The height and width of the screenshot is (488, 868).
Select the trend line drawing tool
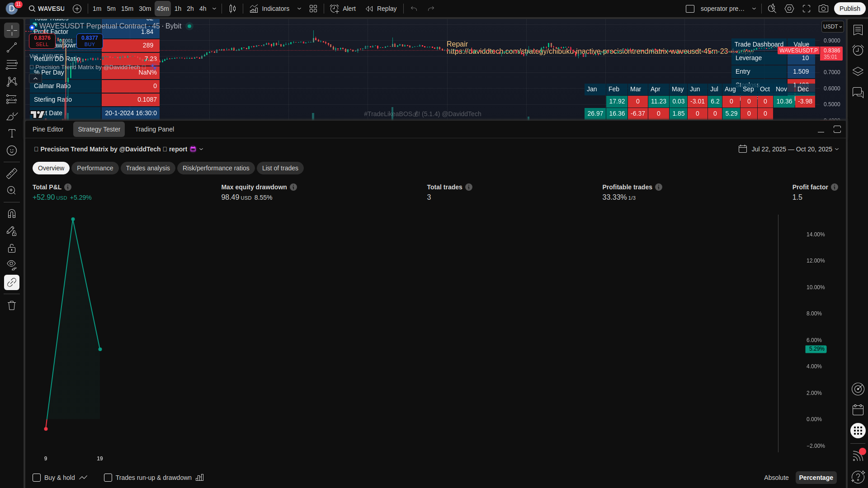point(12,47)
